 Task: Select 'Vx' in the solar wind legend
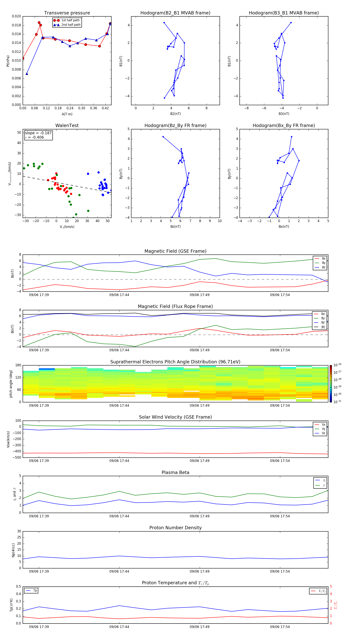(320, 424)
